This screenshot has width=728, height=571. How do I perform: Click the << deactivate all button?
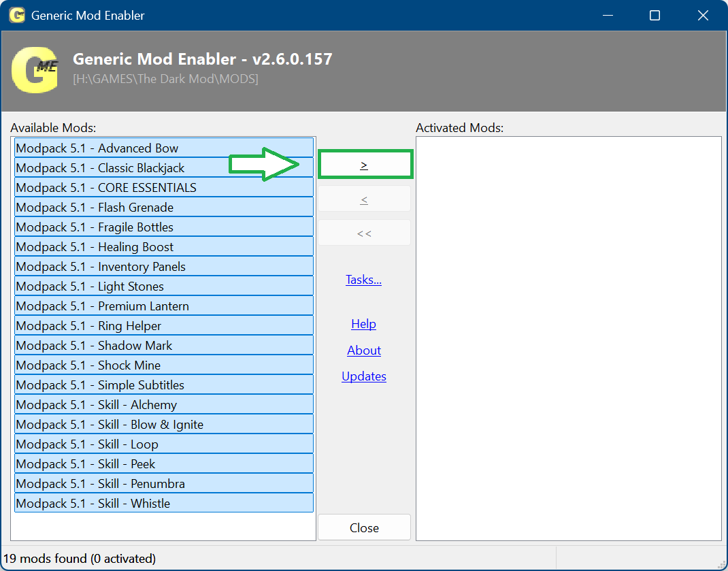[x=364, y=232]
